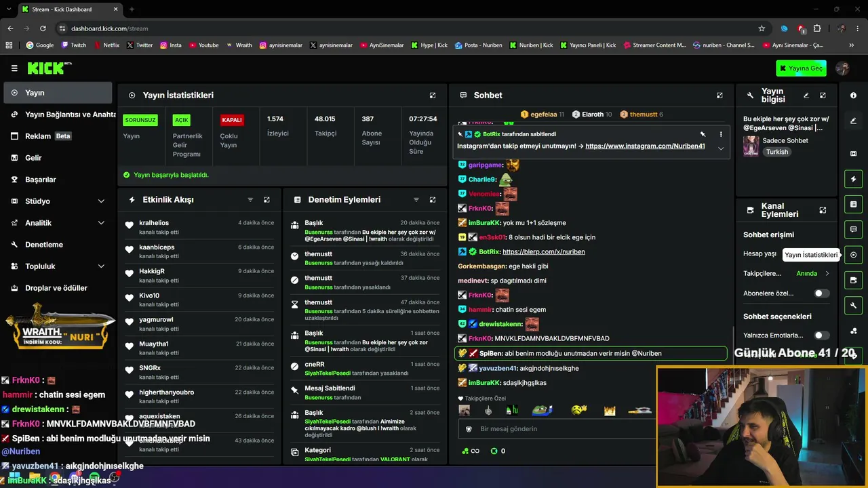Expand the Sohbet chat panel
868x488 pixels.
click(x=719, y=96)
